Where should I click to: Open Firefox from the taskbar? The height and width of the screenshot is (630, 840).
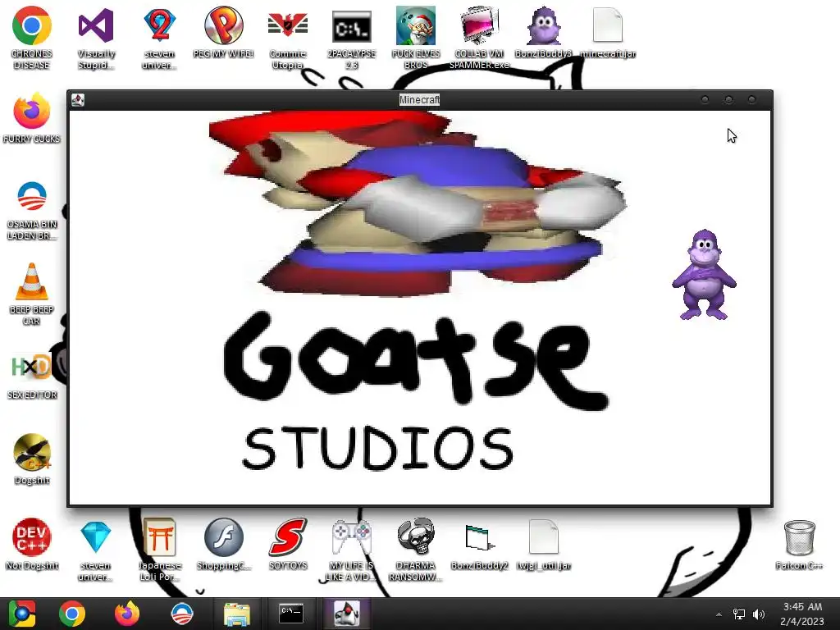point(127,614)
